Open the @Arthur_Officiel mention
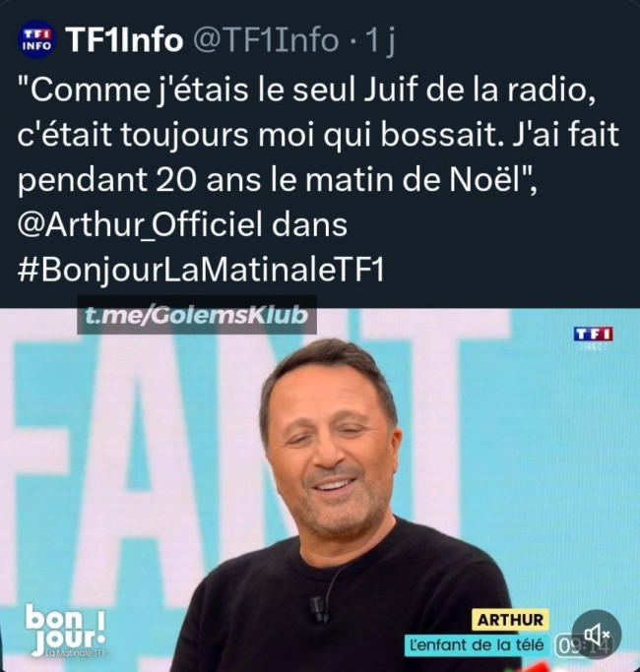 pyautogui.click(x=140, y=224)
